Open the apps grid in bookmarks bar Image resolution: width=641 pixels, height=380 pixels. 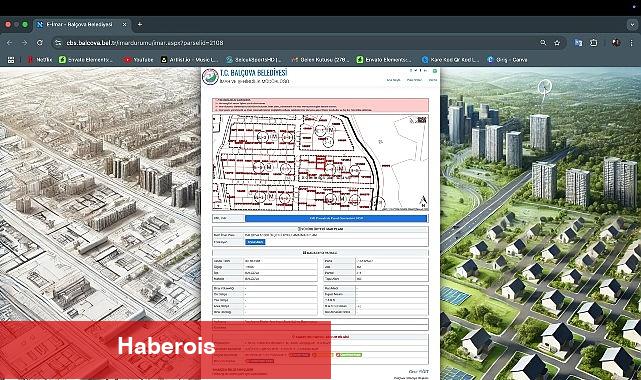coord(11,60)
